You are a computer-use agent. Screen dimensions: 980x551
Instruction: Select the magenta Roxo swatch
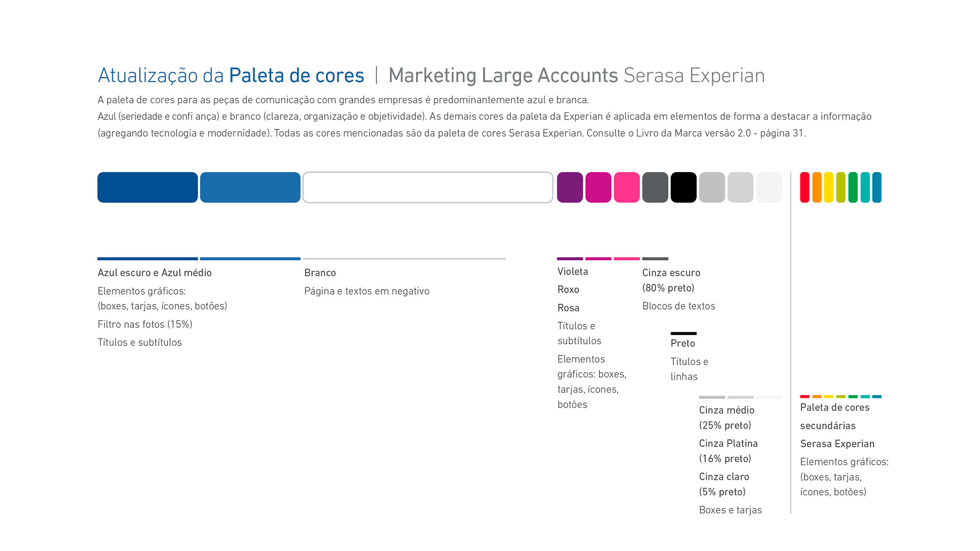[598, 187]
